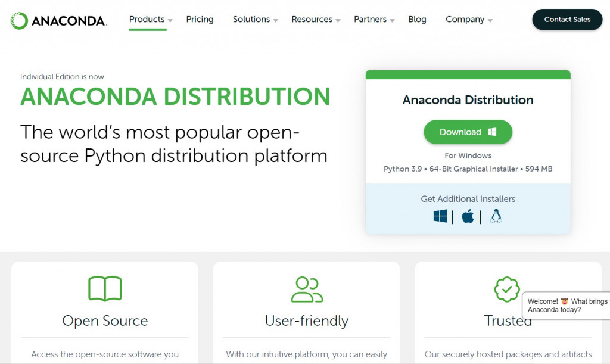The image size is (610, 364).
Task: Click the Anaconda Distribution card title
Action: pos(468,100)
